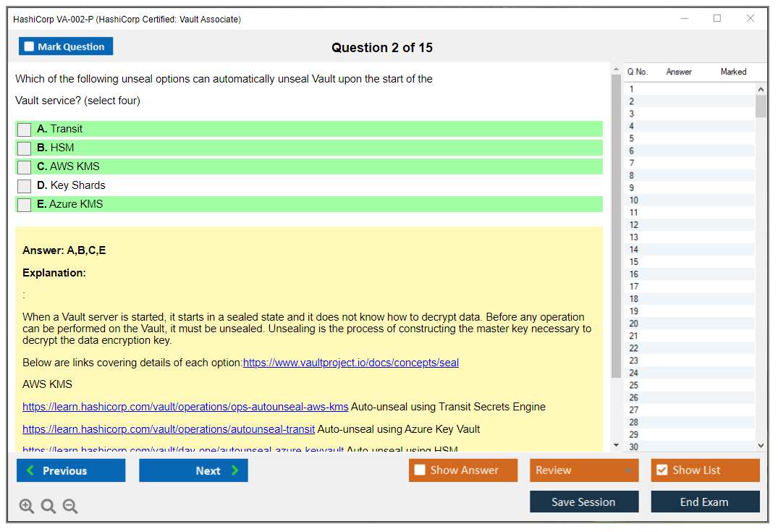Click the zoom out magnifier icon
This screenshot has height=532, width=778.
point(70,507)
